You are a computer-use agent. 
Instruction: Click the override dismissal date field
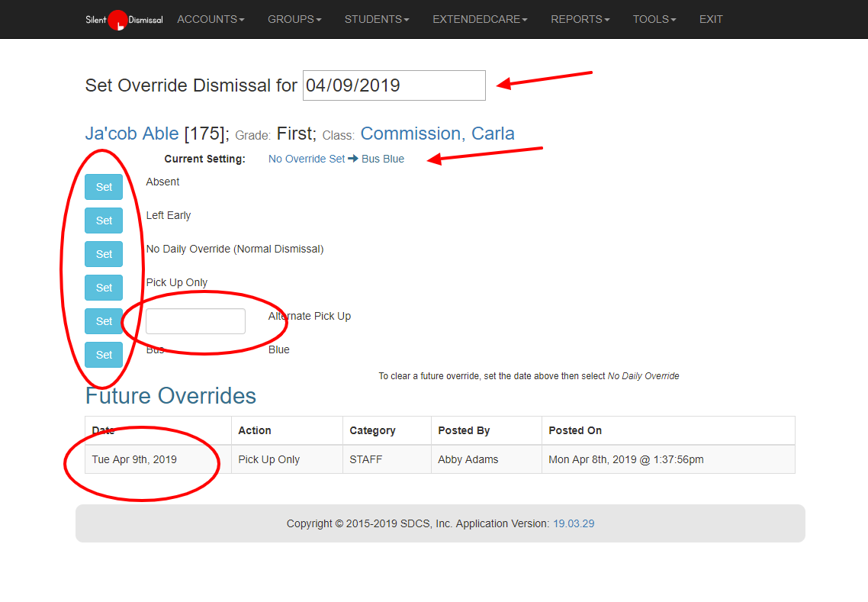pos(394,85)
